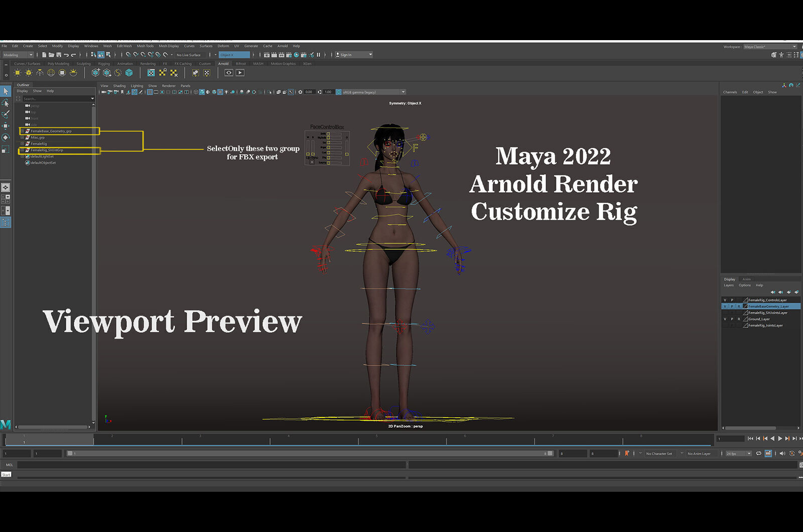Toggle visibility V of FemaleRig_ControlsLayer
Screen dimensions: 803x532
pyautogui.click(x=725, y=300)
